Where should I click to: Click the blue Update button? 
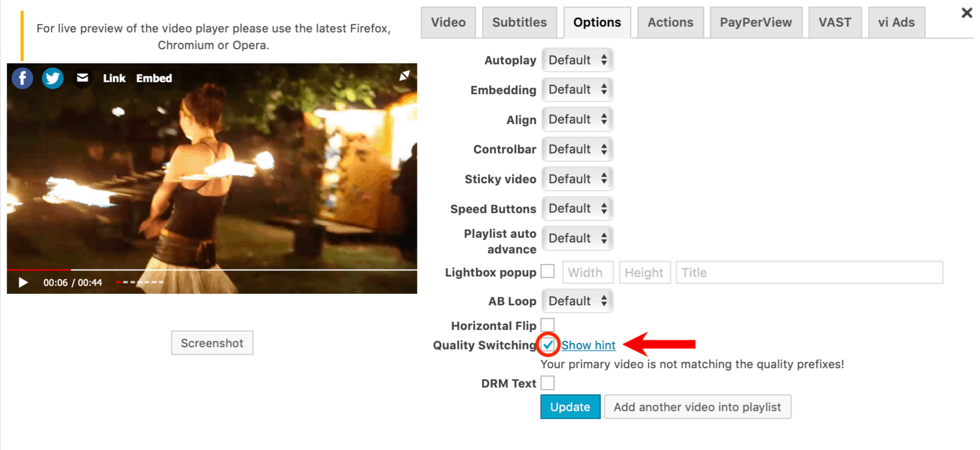pos(570,407)
